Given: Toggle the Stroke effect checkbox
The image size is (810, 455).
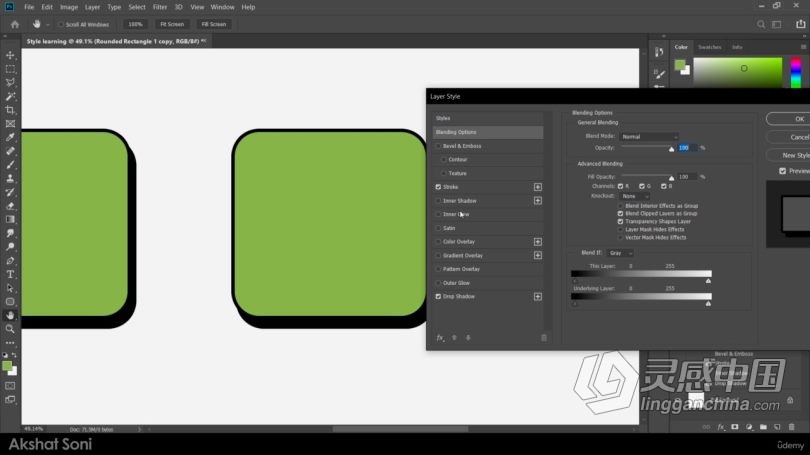Looking at the screenshot, I should (x=438, y=187).
